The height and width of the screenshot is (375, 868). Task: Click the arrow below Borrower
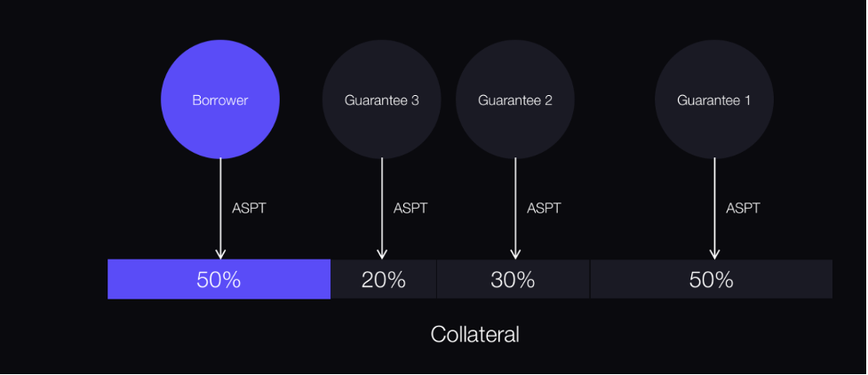220,209
